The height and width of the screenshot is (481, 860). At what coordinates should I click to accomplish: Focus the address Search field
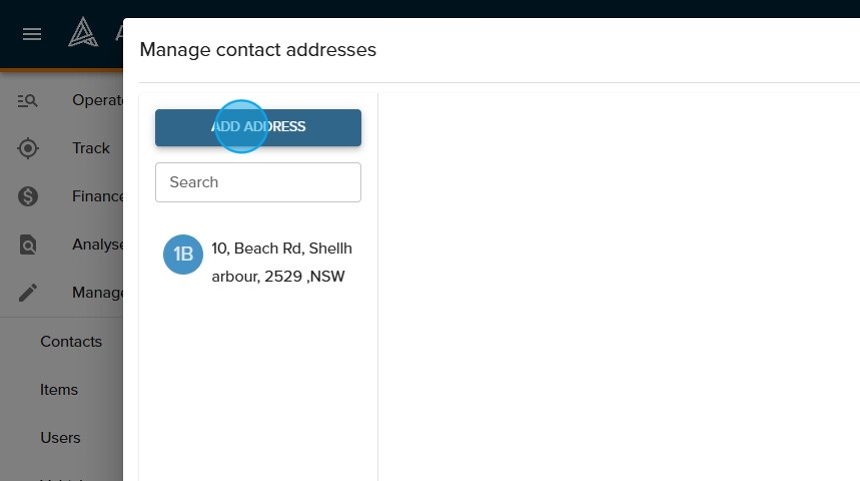(258, 182)
